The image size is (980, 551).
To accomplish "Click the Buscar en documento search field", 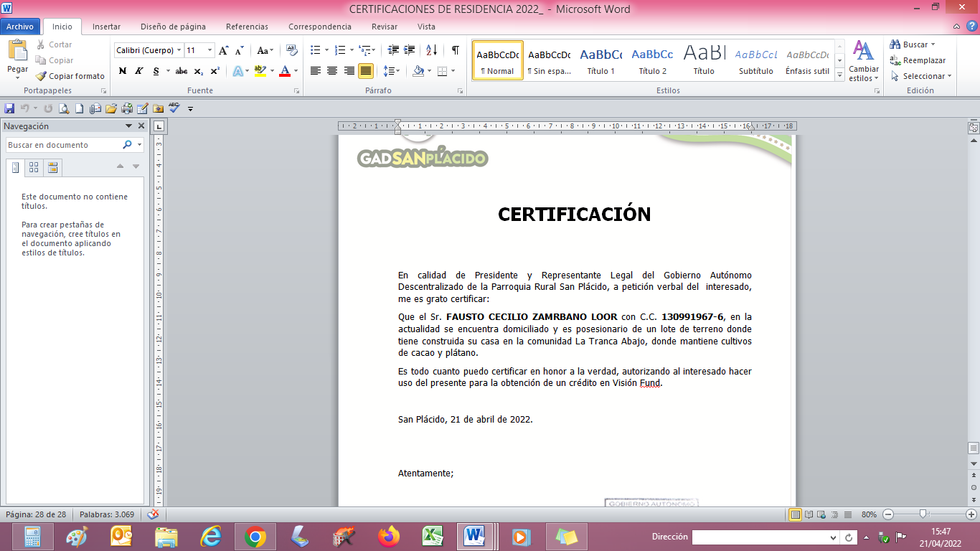I will click(63, 145).
